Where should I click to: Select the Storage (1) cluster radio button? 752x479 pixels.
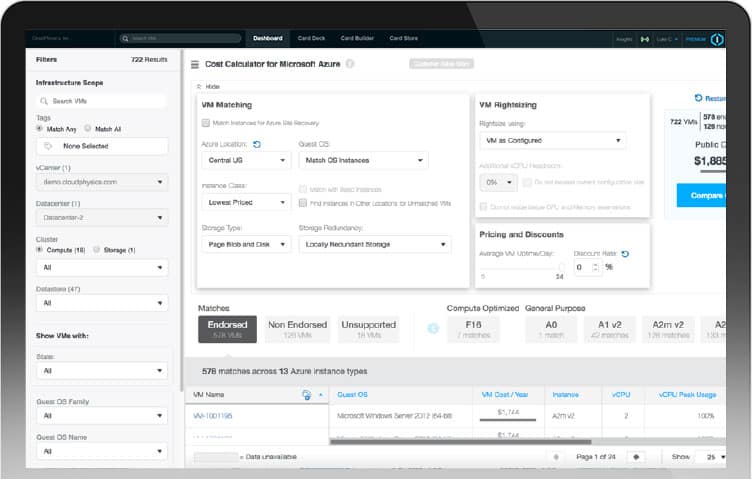(96, 250)
